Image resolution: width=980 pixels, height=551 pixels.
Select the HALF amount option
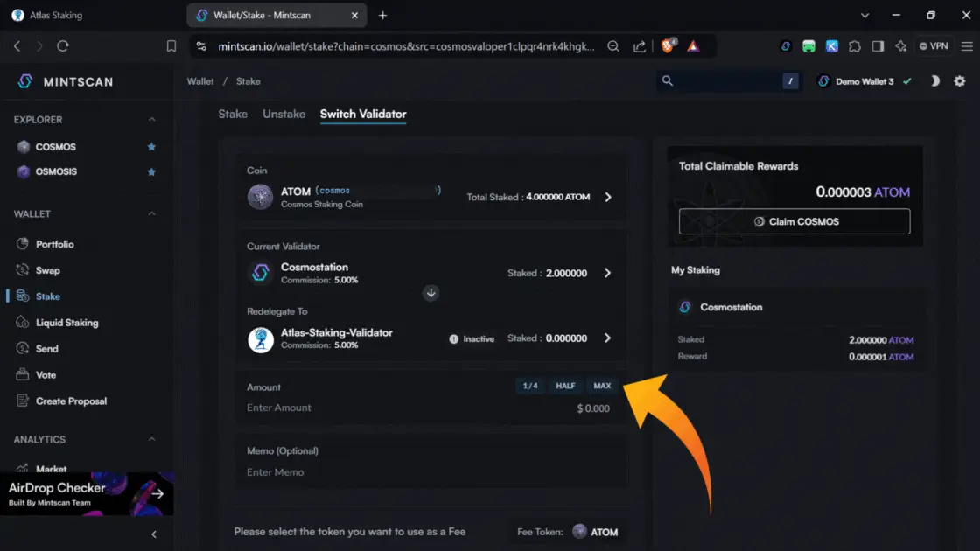pyautogui.click(x=565, y=387)
